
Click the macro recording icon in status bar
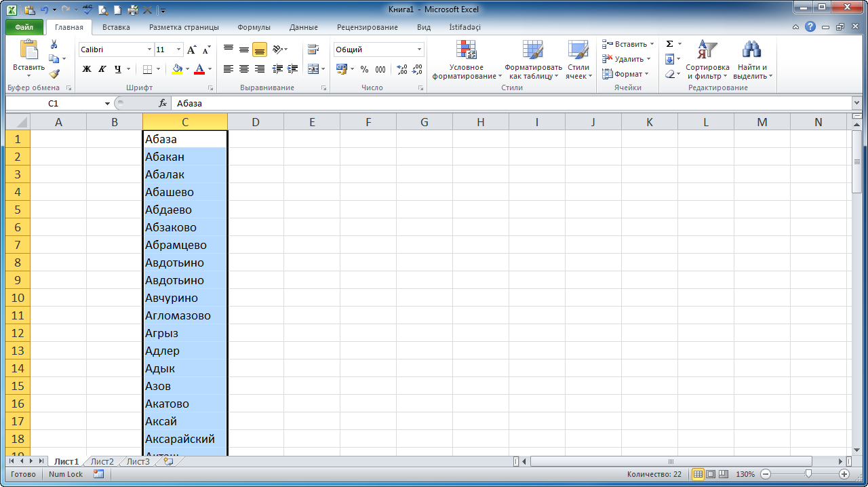point(98,474)
